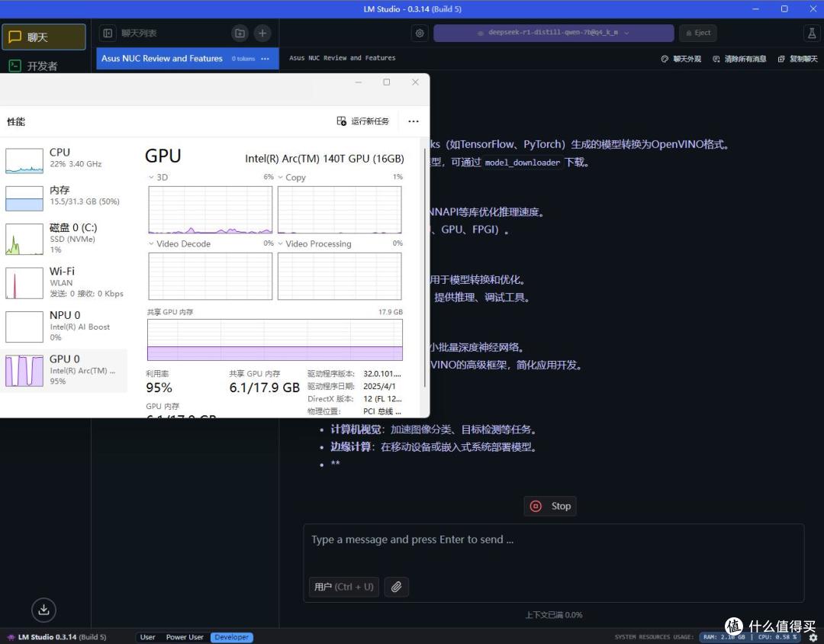Open chat appearance (聊天外观) settings
Image resolution: width=824 pixels, height=644 pixels.
tap(681, 59)
